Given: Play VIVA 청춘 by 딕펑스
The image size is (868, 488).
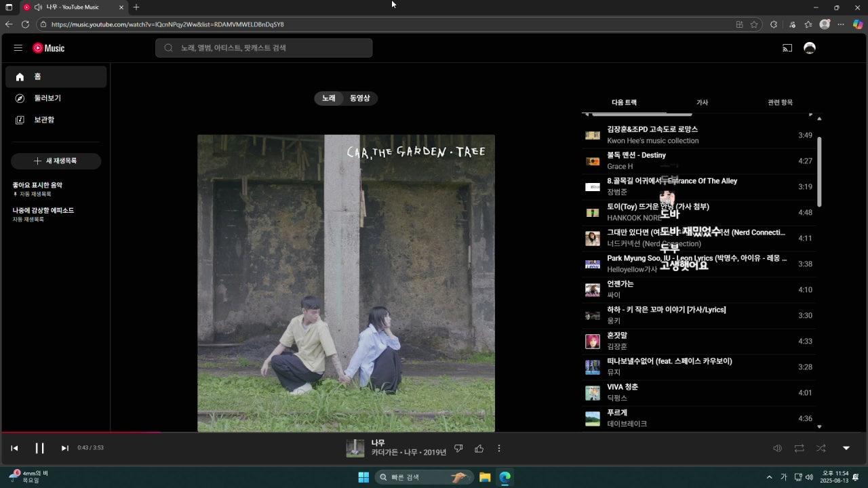Looking at the screenshot, I should [699, 392].
